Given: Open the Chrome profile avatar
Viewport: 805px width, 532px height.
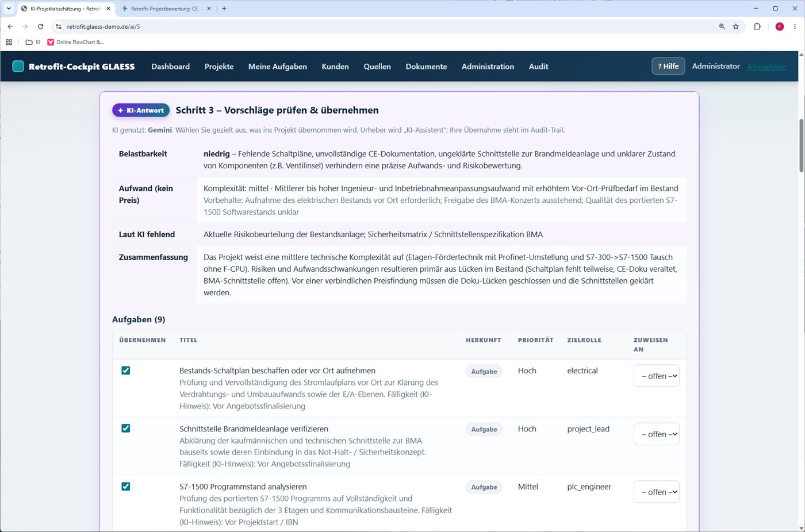Looking at the screenshot, I should 780,26.
